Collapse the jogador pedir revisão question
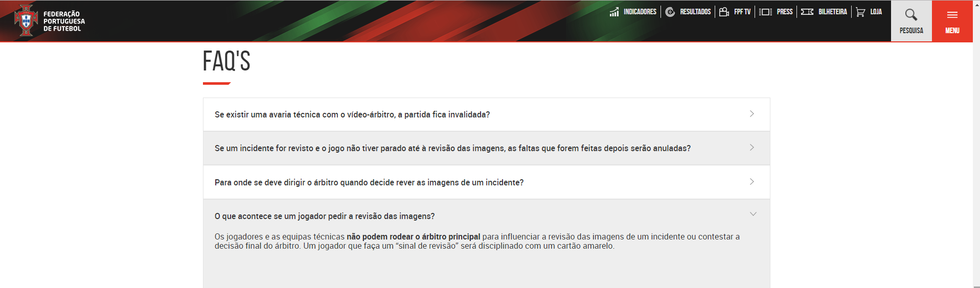The width and height of the screenshot is (980, 288). [x=486, y=216]
